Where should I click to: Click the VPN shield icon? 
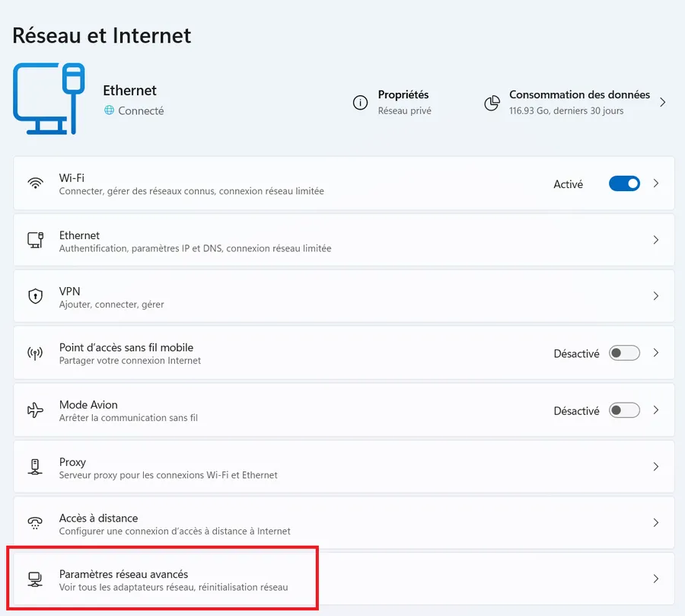click(x=35, y=296)
